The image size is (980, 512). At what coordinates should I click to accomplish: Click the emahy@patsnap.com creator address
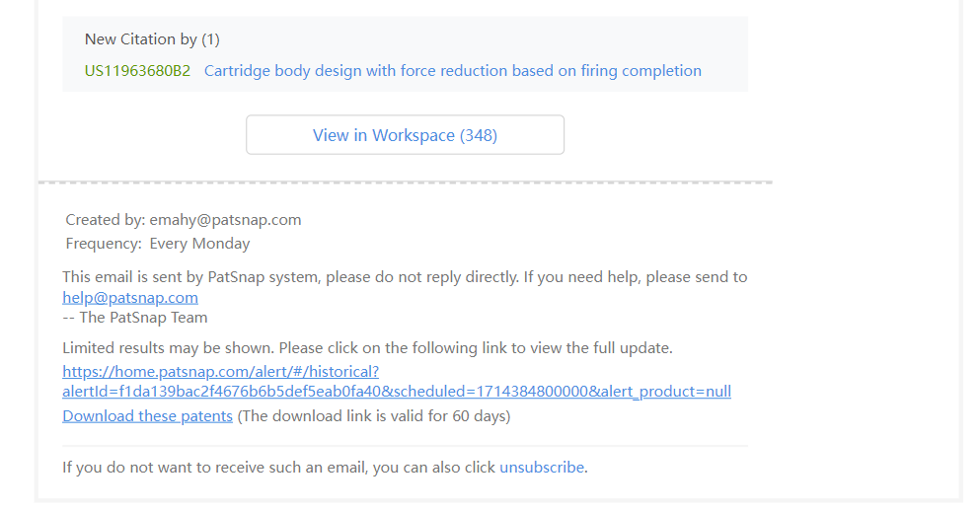[225, 220]
